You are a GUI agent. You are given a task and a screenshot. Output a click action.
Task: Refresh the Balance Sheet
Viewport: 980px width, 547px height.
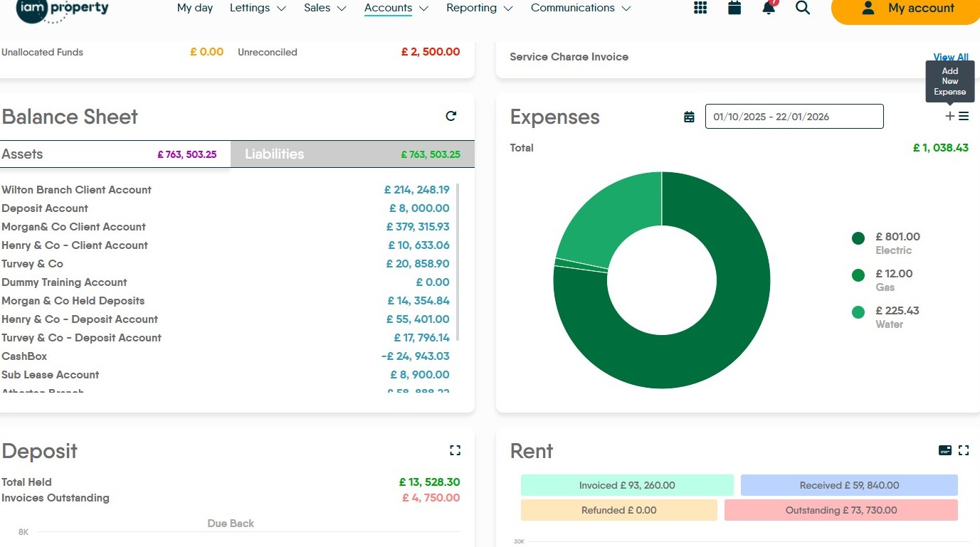tap(451, 116)
